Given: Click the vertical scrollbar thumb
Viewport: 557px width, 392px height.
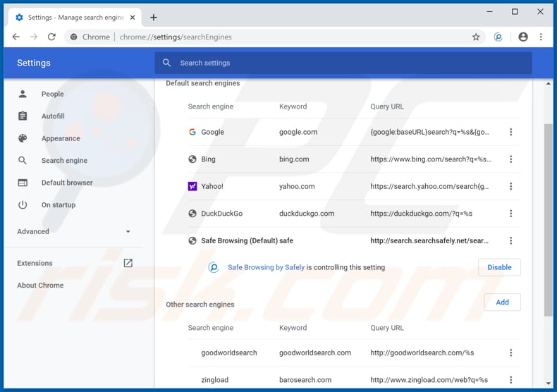Looking at the screenshot, I should (x=549, y=219).
